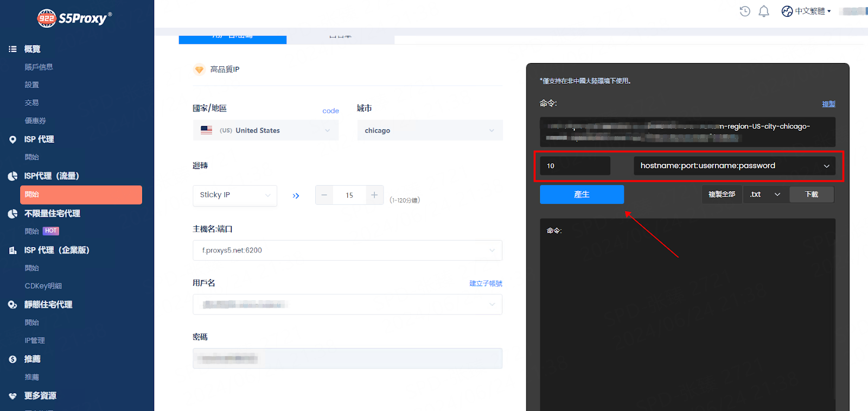Screen dimensions: 868x411
Task: Click the 高品質IP diamond icon
Action: tap(199, 69)
